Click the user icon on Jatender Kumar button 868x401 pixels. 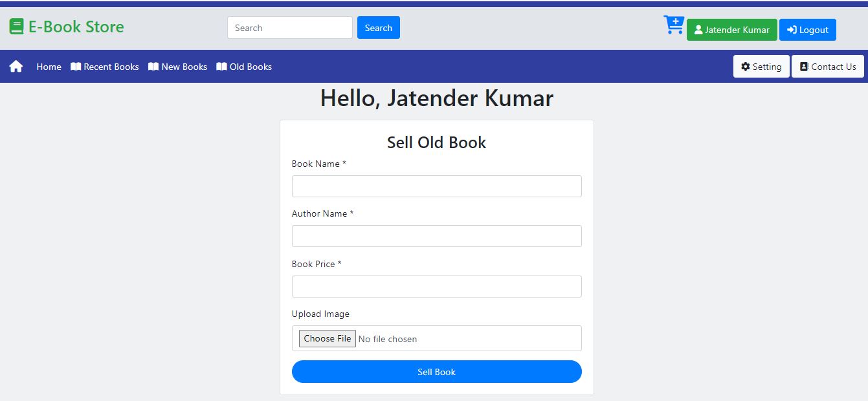pos(698,29)
